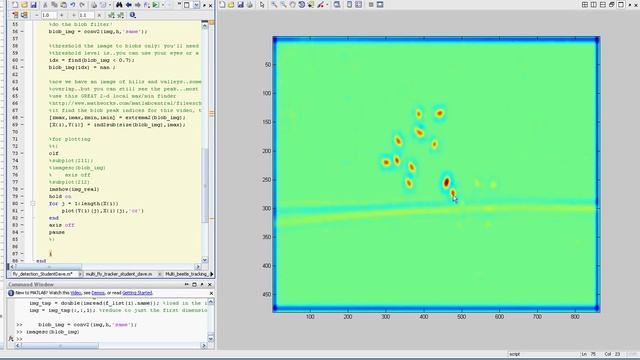This screenshot has height=360, width=640.
Task: Open the Video link in MATLAB banner
Action: tap(76, 293)
